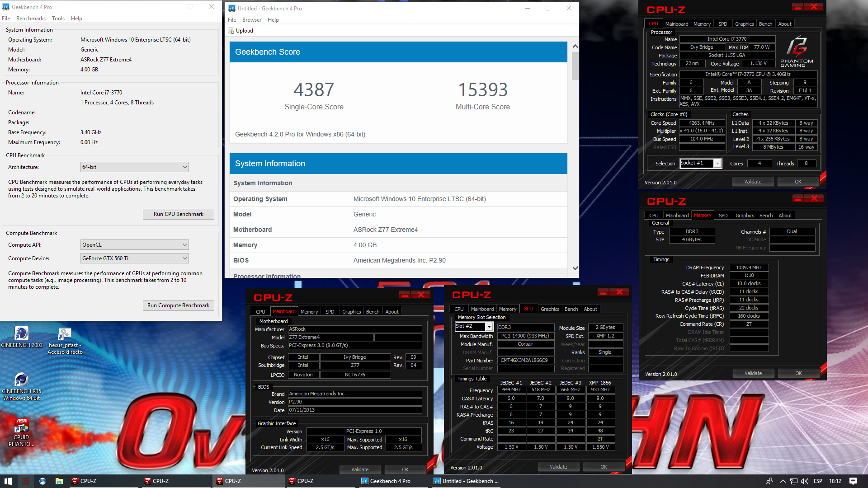
Task: Open CPUID Phantom desktop shortcut
Action: click(x=21, y=432)
